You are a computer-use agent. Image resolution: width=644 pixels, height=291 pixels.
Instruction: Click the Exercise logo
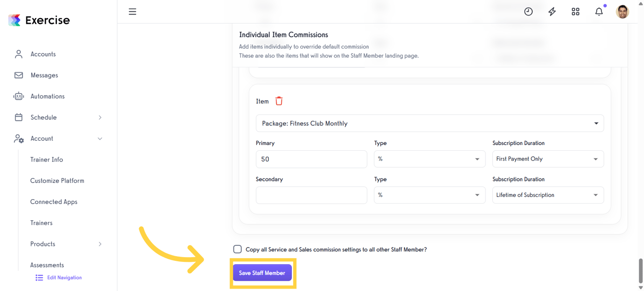pos(39,20)
